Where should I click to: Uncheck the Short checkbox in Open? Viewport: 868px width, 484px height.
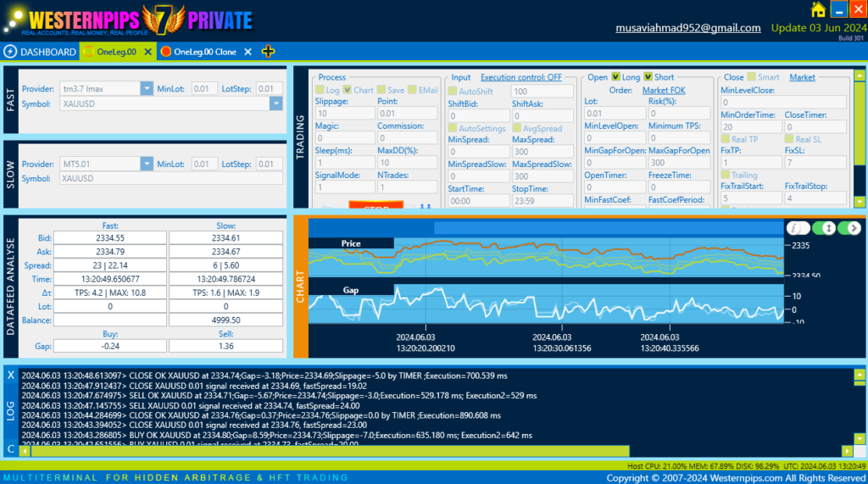[x=648, y=77]
